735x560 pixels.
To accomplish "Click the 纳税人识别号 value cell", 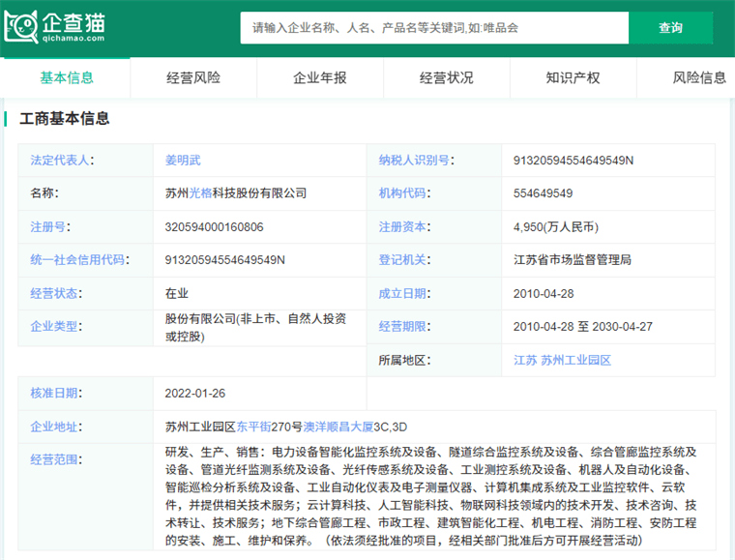I will tap(573, 160).
